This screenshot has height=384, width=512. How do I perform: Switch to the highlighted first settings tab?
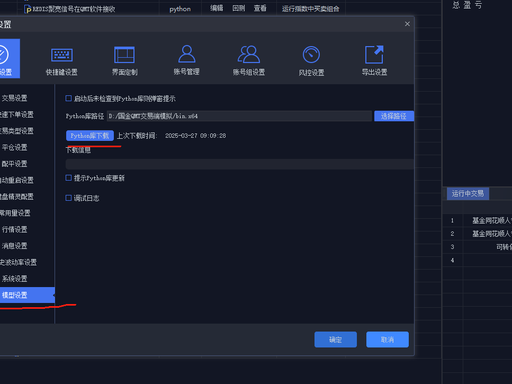(9, 59)
